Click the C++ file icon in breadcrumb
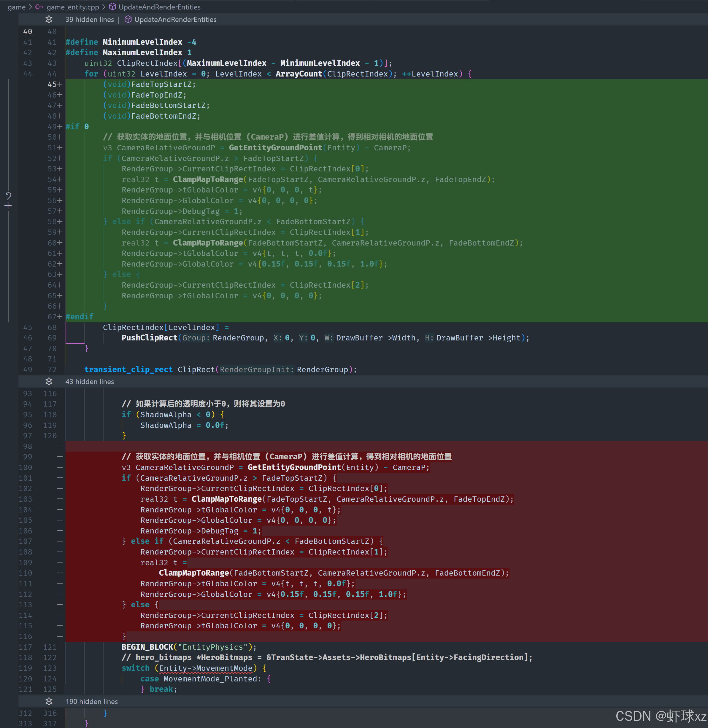708x728 pixels. pos(39,7)
